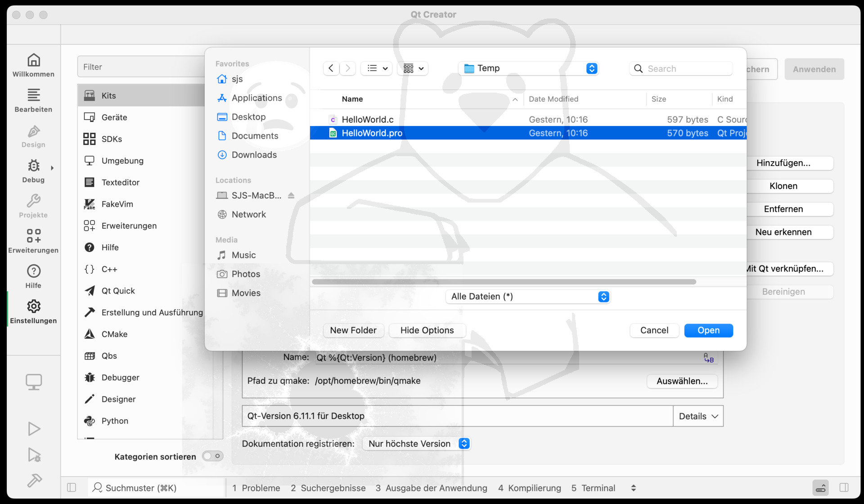
Task: Open the Hilfe mode in the mode bar
Action: [33, 276]
